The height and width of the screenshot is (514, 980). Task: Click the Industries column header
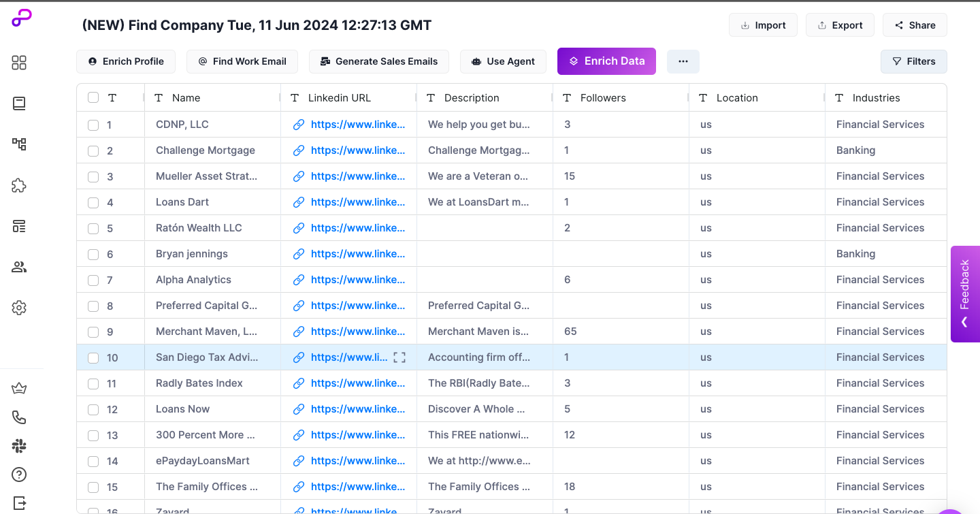point(876,98)
